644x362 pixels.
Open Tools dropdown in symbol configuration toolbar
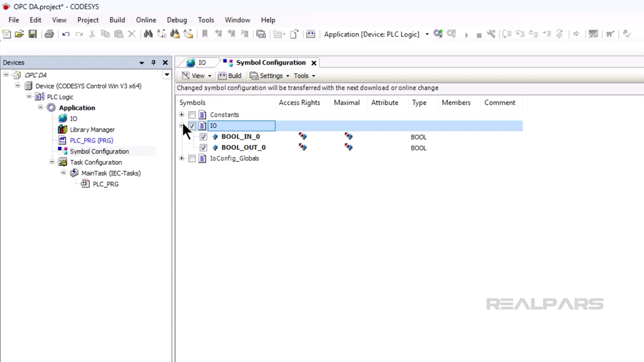pyautogui.click(x=305, y=76)
